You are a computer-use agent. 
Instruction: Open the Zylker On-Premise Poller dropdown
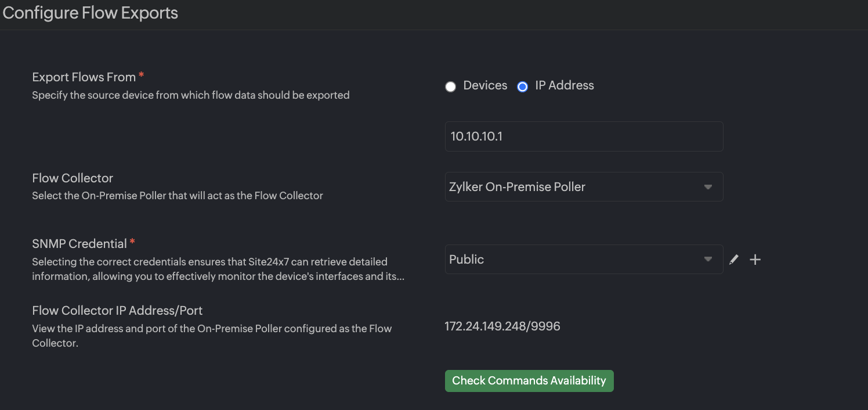583,187
